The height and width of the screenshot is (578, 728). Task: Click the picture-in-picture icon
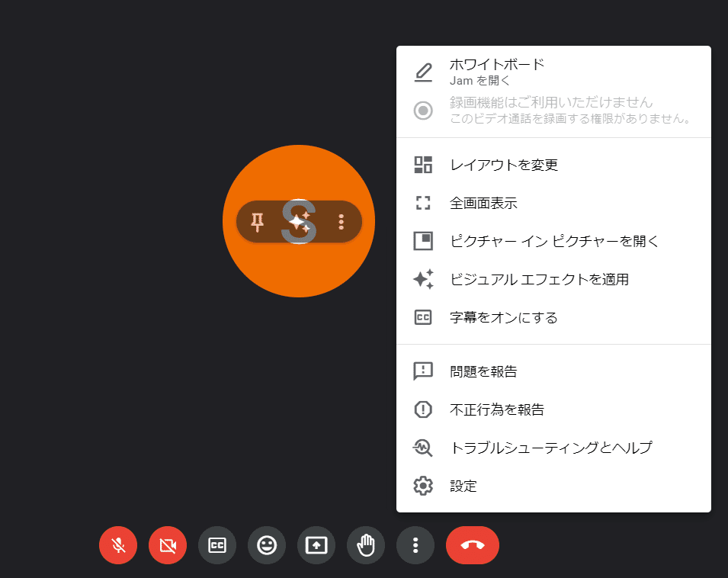[423, 241]
